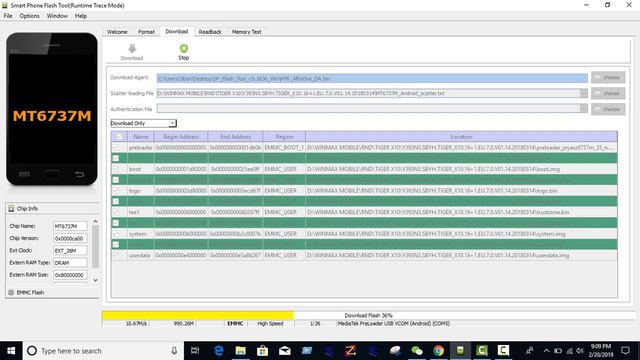Viewport: 640px width, 360px height.
Task: Switch to the Format tab
Action: point(146,32)
